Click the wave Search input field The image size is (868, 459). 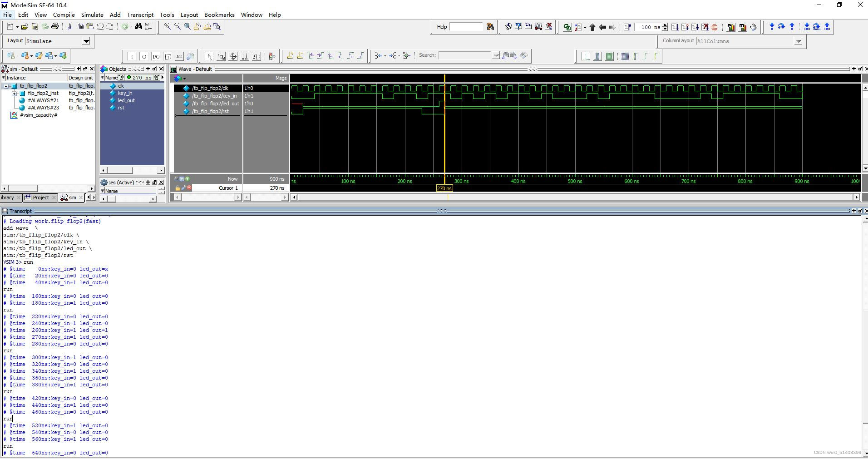click(465, 55)
